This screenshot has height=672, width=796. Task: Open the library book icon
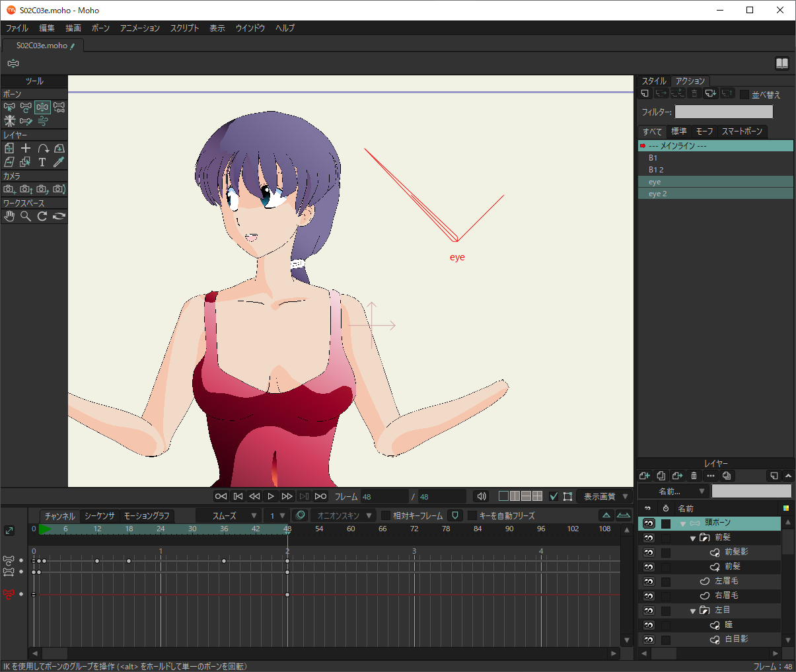[782, 63]
